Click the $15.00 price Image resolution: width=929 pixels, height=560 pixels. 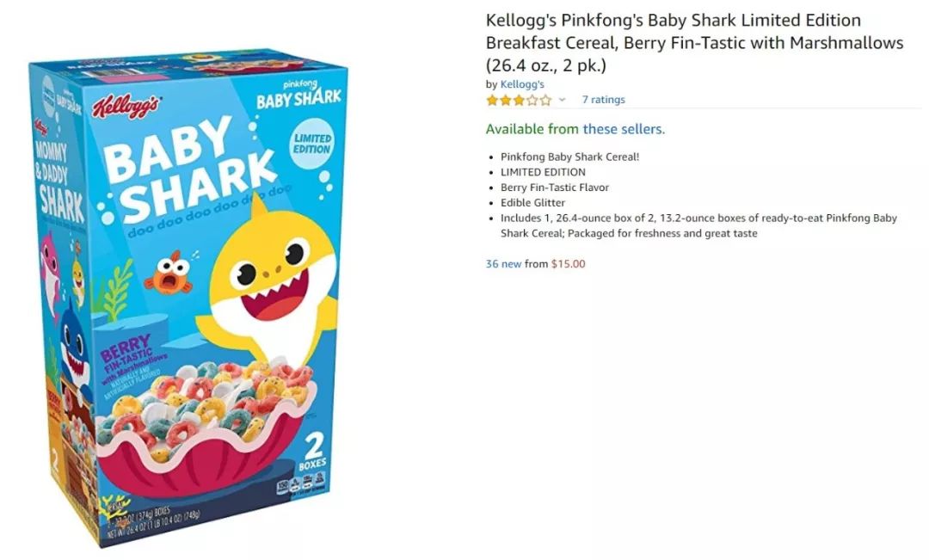click(x=569, y=264)
